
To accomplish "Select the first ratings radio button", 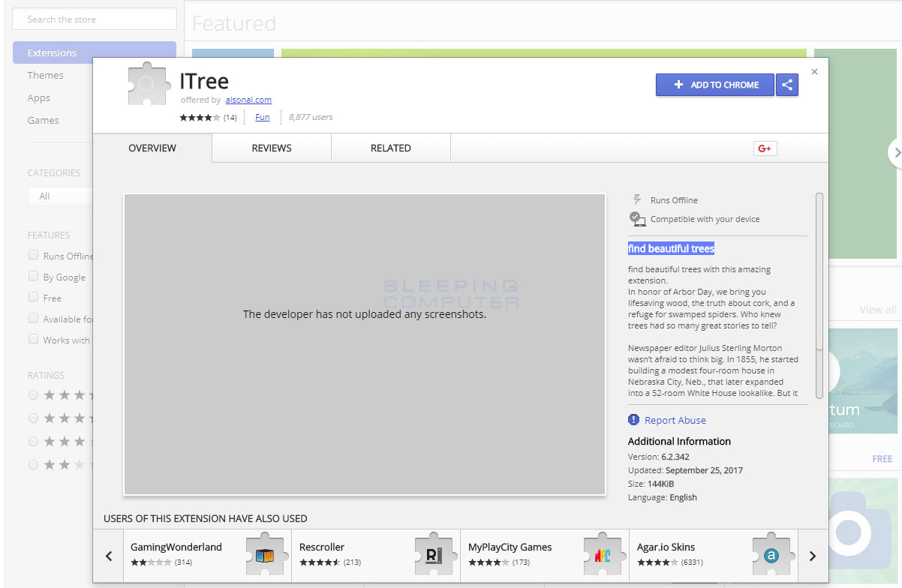I will tap(33, 394).
